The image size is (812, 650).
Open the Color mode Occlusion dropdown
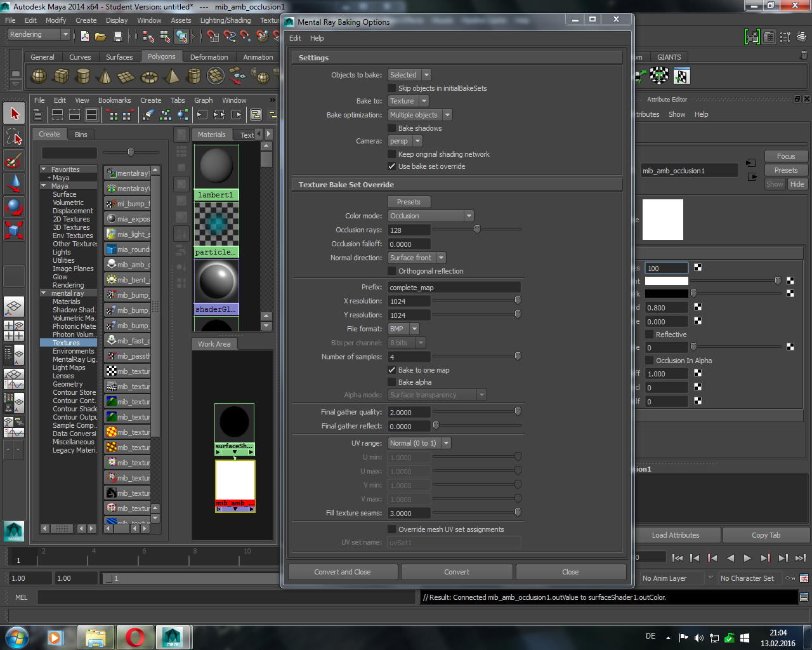(x=431, y=216)
